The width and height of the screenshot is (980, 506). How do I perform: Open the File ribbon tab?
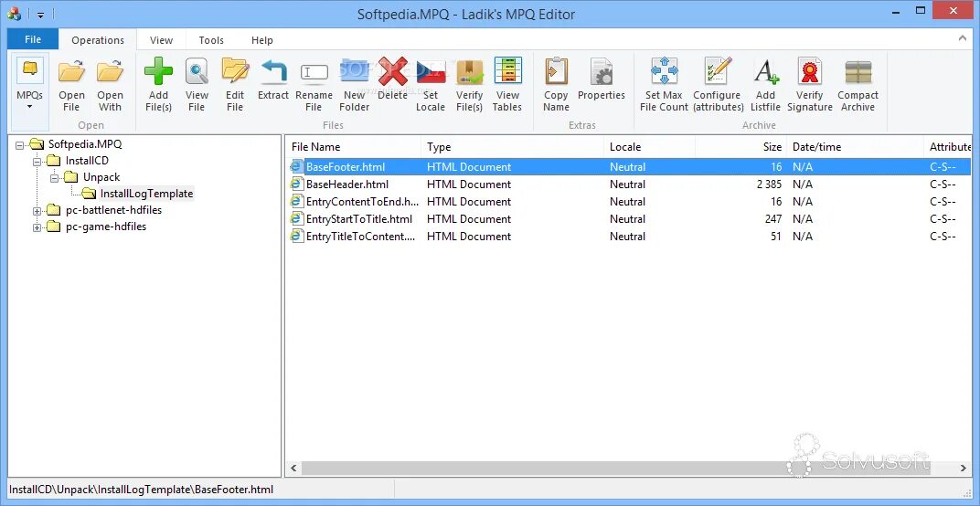(x=33, y=39)
